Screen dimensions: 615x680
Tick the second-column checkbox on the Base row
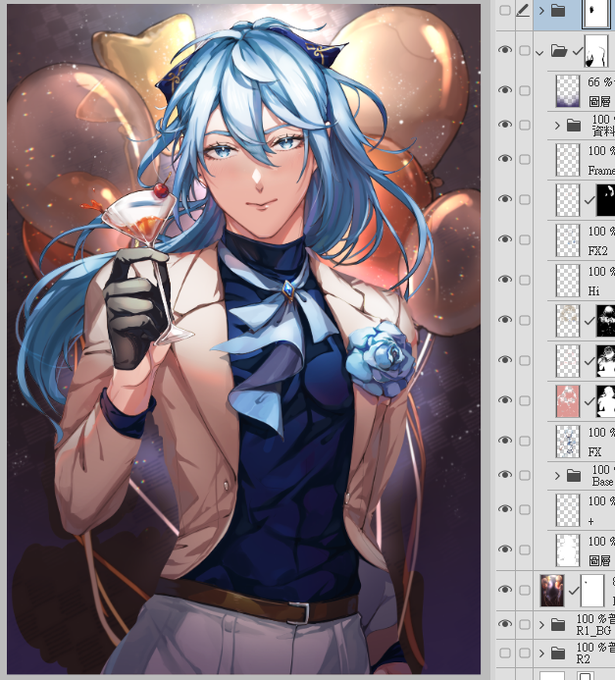pyautogui.click(x=525, y=475)
